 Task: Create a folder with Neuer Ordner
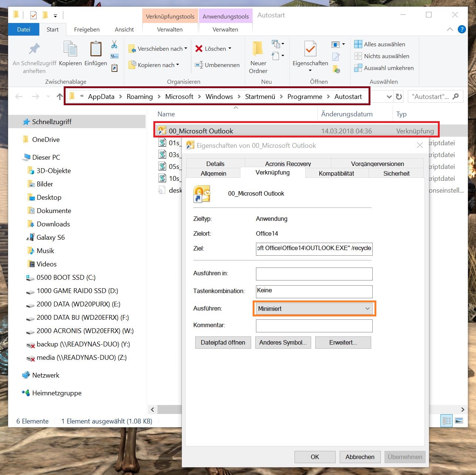tap(258, 57)
